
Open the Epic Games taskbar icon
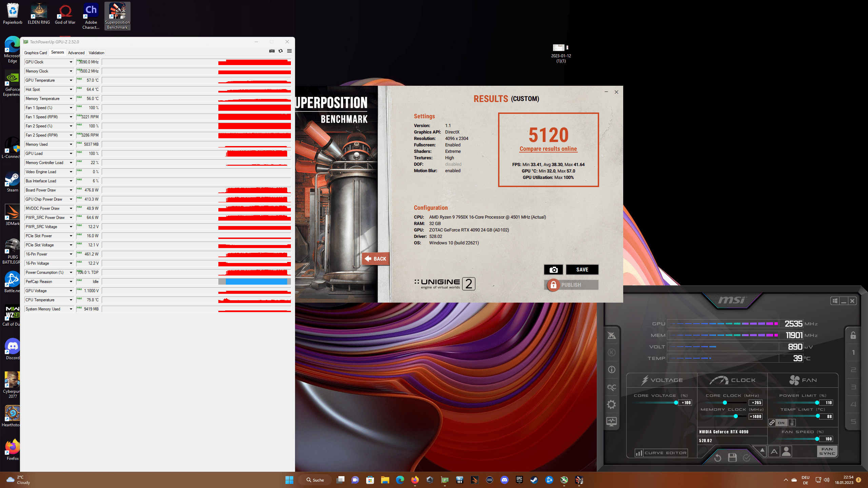pyautogui.click(x=519, y=480)
